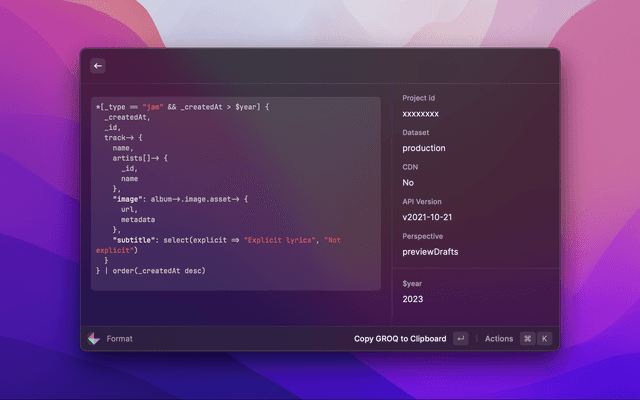Click the Command key symbol icon
The height and width of the screenshot is (400, 640).
coord(527,339)
